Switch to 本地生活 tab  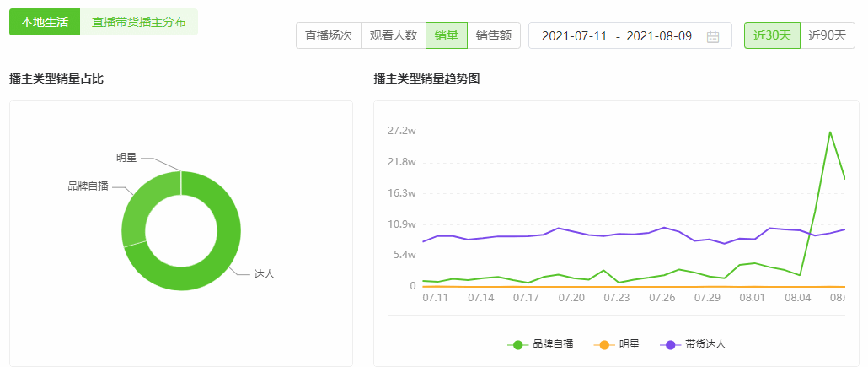pyautogui.click(x=45, y=22)
